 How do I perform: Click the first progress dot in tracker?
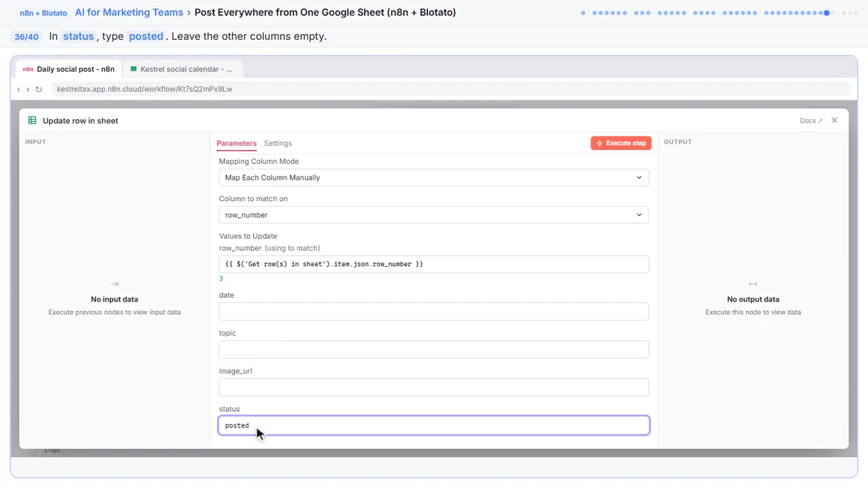[x=583, y=13]
